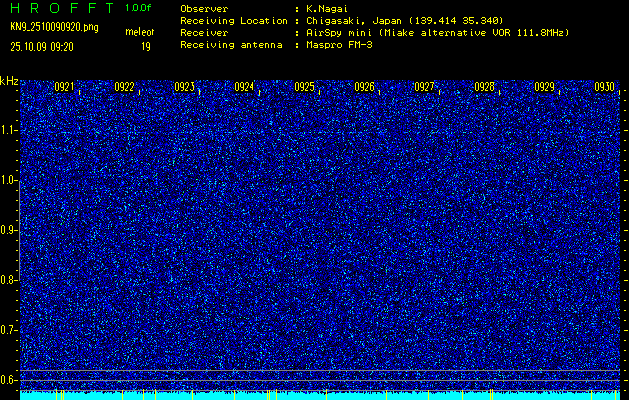
Task: Select the 0.8 kHz frequency label
Action: pyautogui.click(x=9, y=280)
